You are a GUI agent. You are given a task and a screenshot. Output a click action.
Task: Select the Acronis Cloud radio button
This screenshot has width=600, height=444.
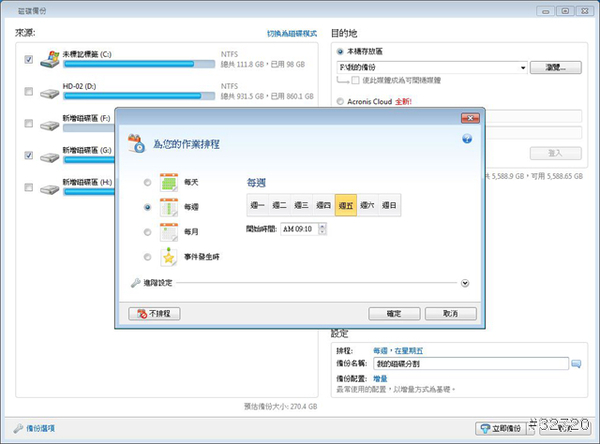pyautogui.click(x=340, y=101)
